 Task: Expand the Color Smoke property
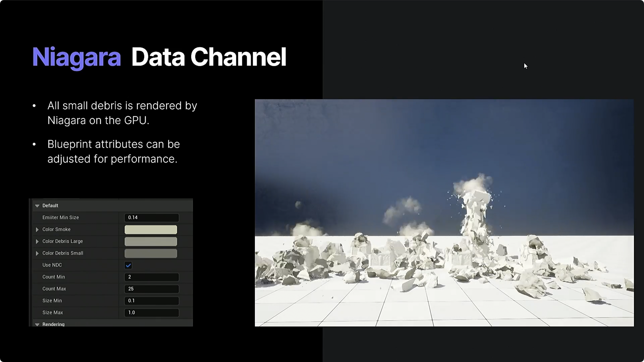tap(37, 230)
